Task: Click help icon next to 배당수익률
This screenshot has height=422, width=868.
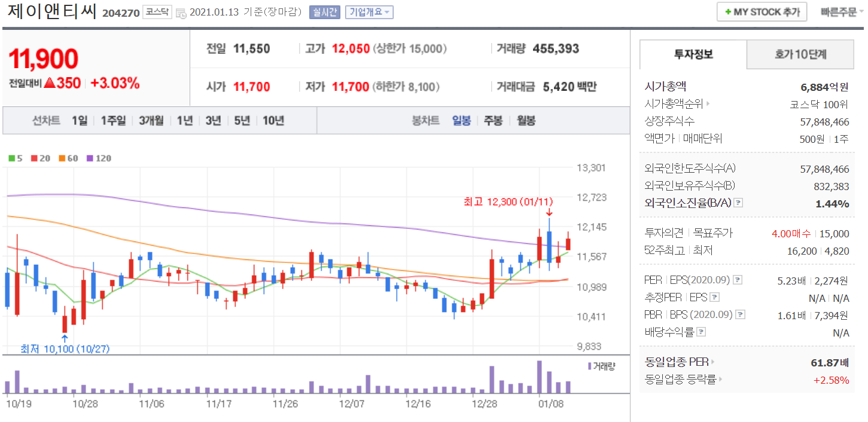Action: [701, 332]
